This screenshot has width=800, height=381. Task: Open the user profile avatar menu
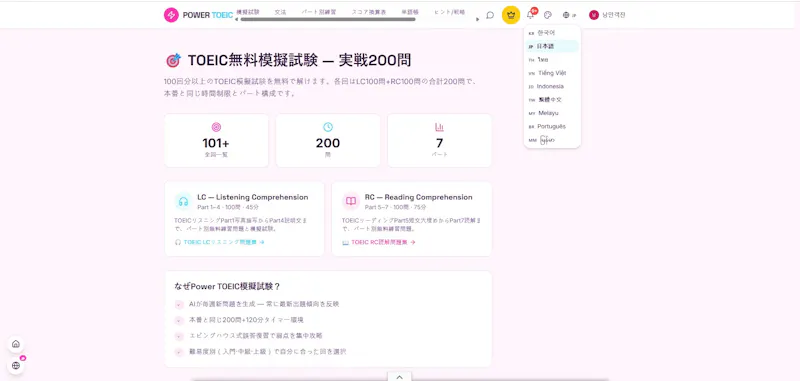[x=607, y=15]
